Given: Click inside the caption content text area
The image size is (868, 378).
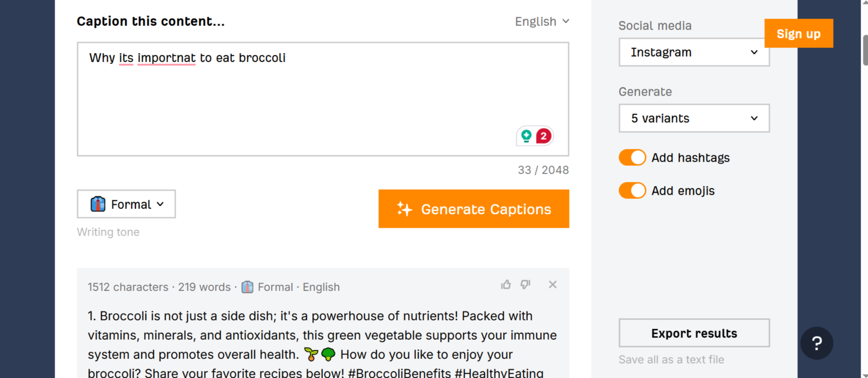Looking at the screenshot, I should click(323, 99).
